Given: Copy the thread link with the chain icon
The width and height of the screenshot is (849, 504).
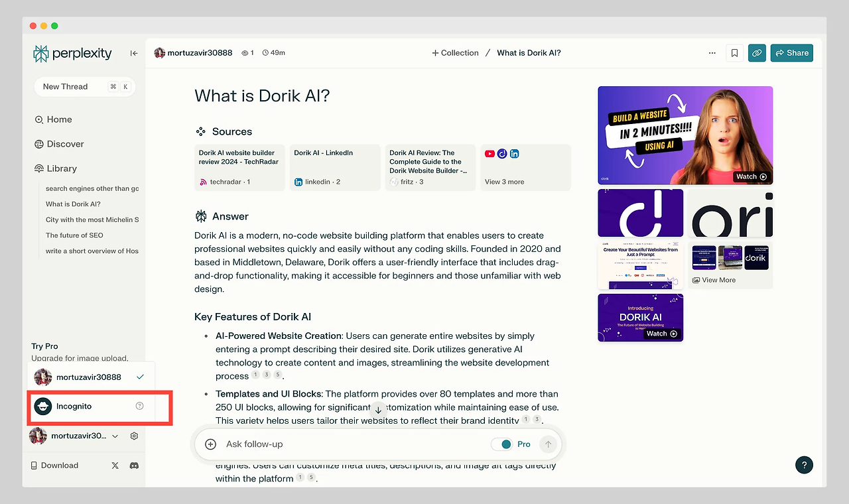Looking at the screenshot, I should point(757,53).
